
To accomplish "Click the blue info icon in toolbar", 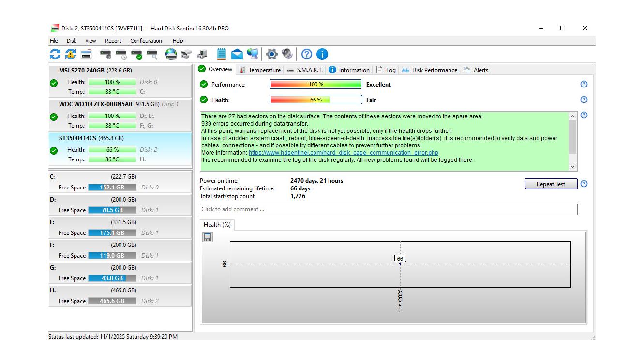I will pyautogui.click(x=322, y=54).
